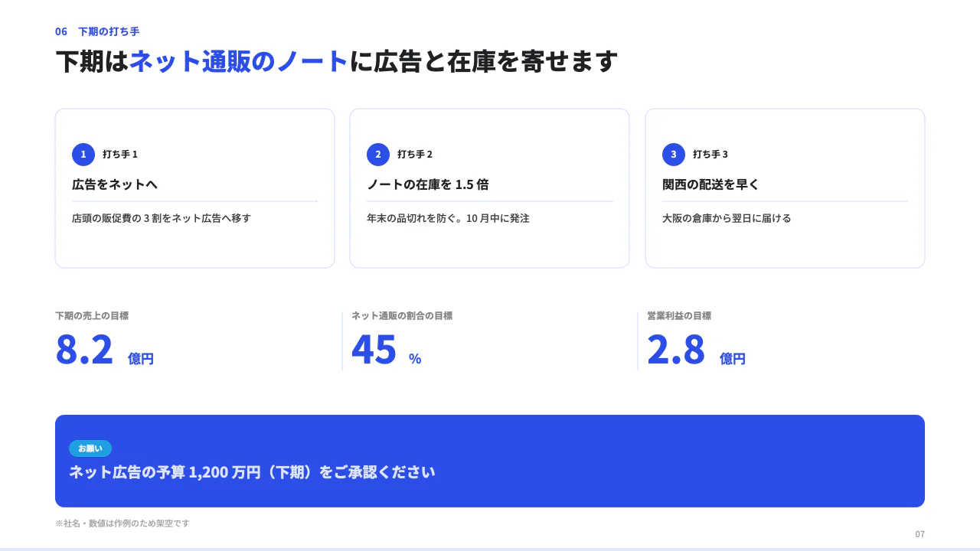Click the label ネット通販の割合の目標
This screenshot has width=980, height=551.
(402, 315)
